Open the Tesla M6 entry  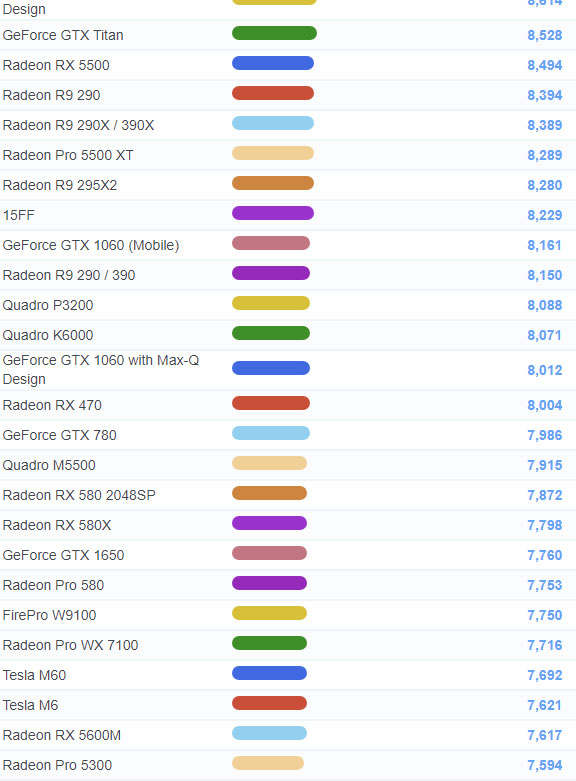(x=30, y=705)
